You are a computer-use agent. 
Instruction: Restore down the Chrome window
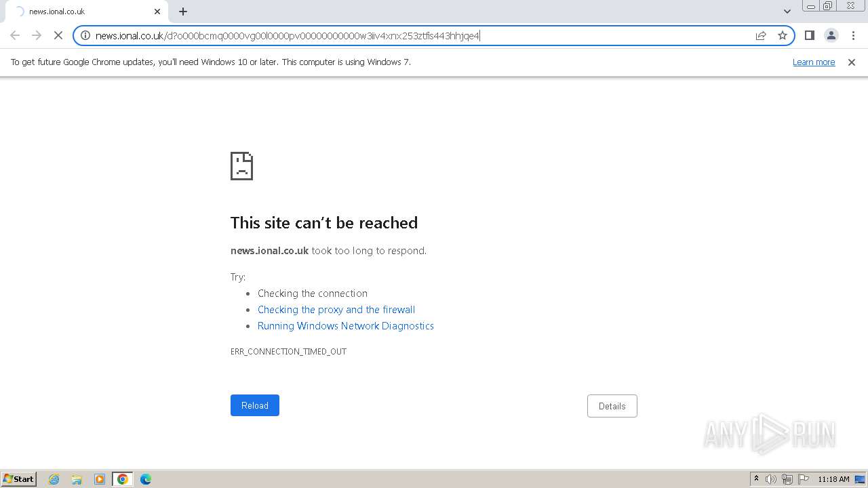828,6
